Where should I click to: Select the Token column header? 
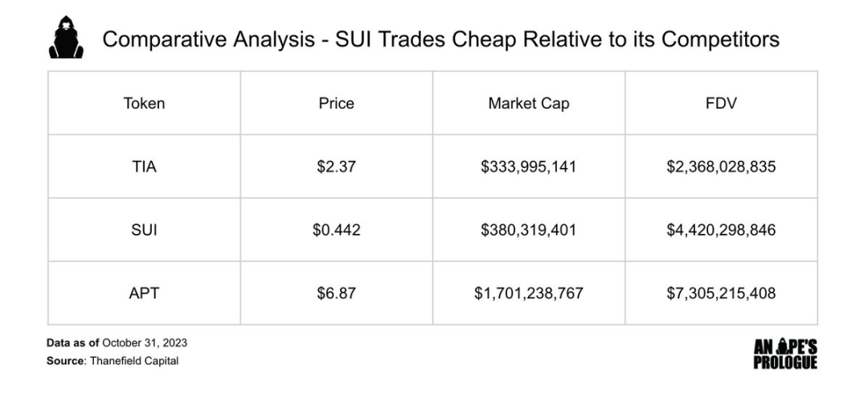(x=144, y=103)
